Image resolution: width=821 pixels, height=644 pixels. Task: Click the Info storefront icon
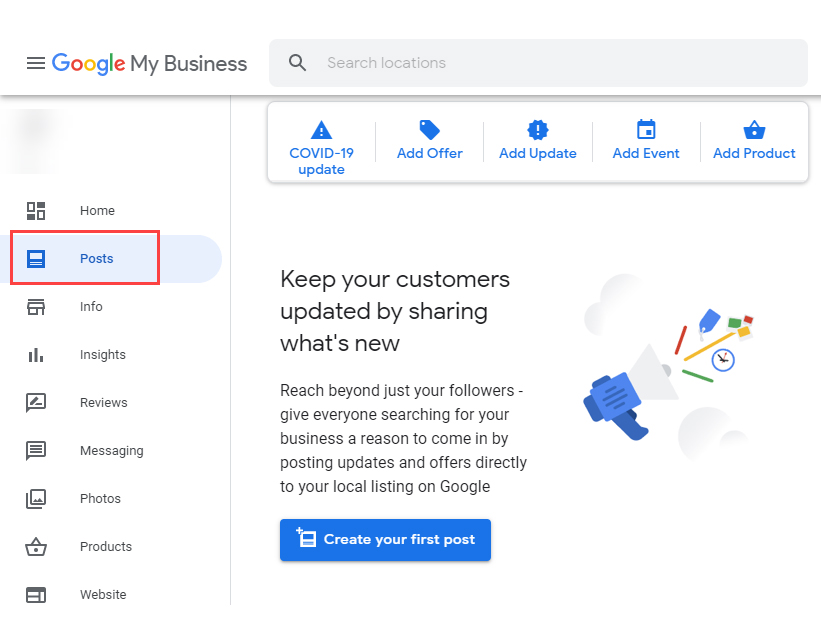[36, 307]
